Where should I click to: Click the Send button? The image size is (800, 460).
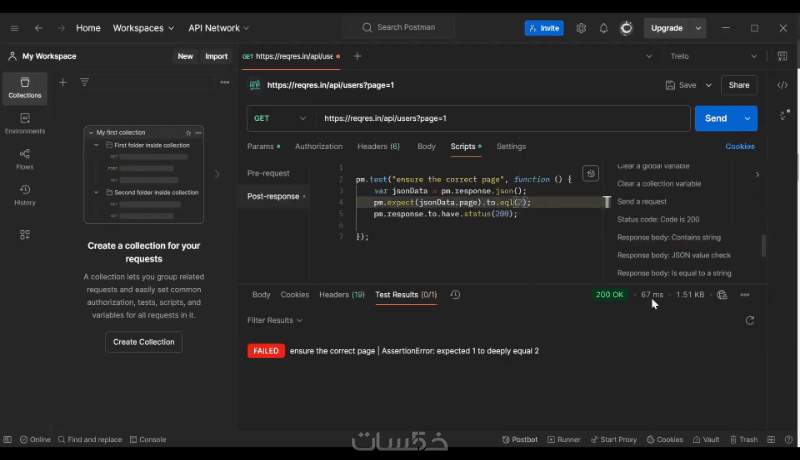(x=716, y=118)
